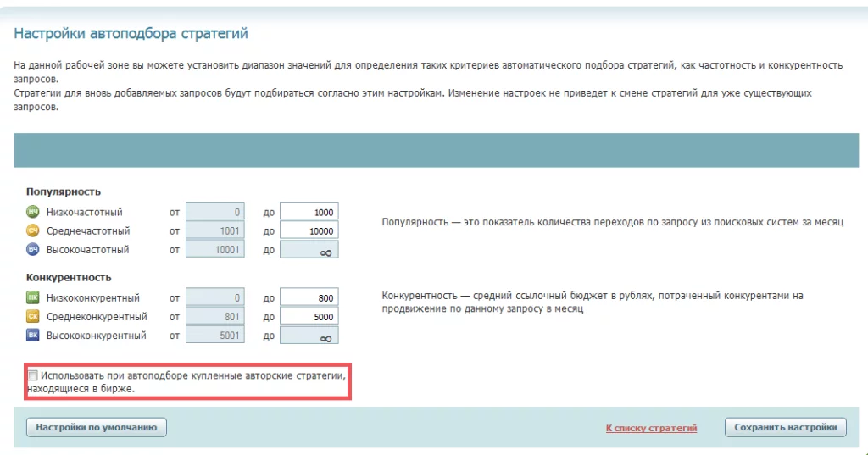Screen dimensions: 868x455
Task: Click the Низкоконкурентный label
Action: (93, 297)
